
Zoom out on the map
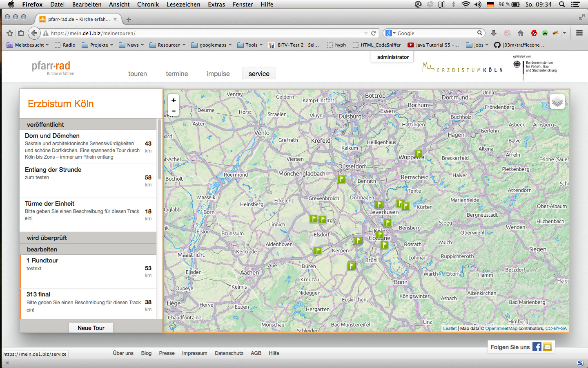[174, 111]
